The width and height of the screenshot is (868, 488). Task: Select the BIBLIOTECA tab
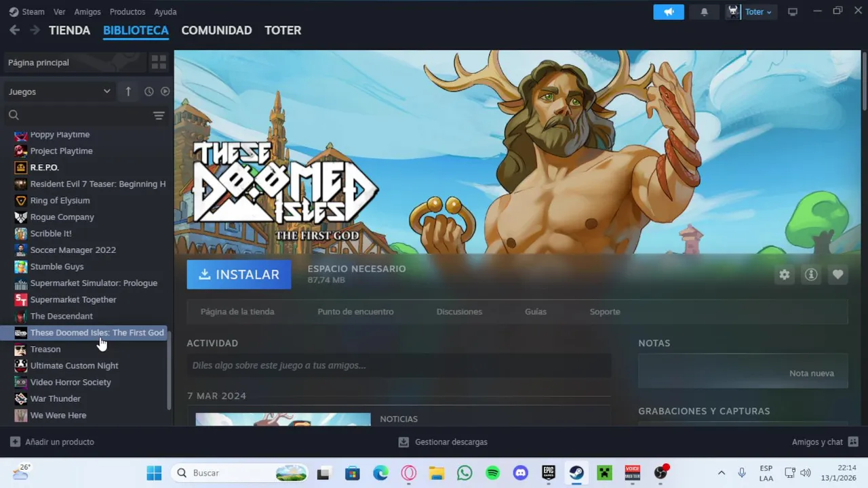(x=136, y=30)
